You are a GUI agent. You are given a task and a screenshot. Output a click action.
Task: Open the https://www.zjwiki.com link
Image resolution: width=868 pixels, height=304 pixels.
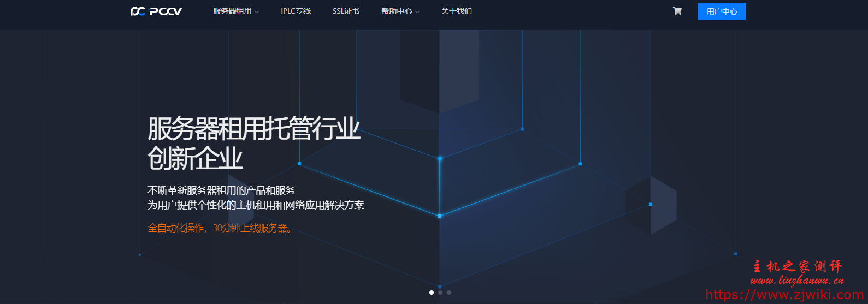click(x=784, y=295)
